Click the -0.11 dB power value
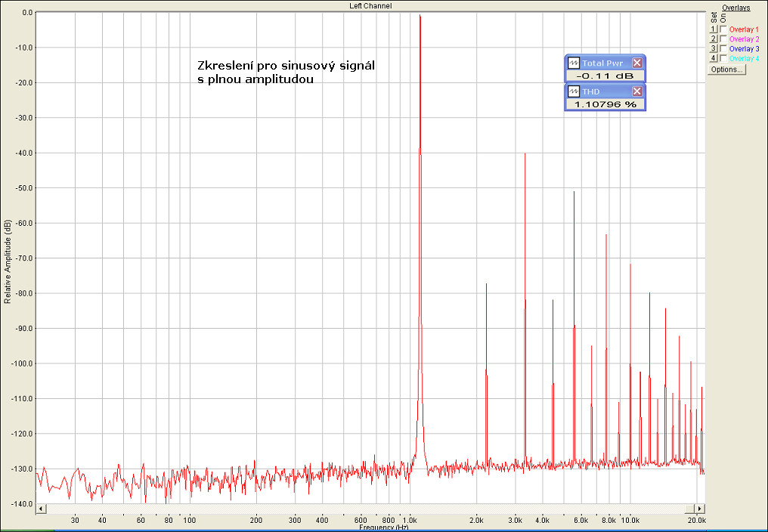 coord(605,76)
